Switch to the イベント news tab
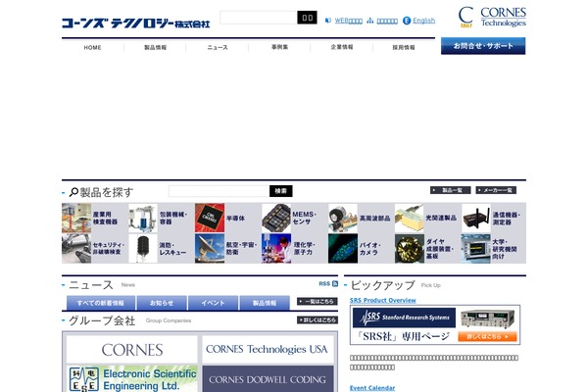Viewport: 588px width, 392px height. (x=213, y=303)
